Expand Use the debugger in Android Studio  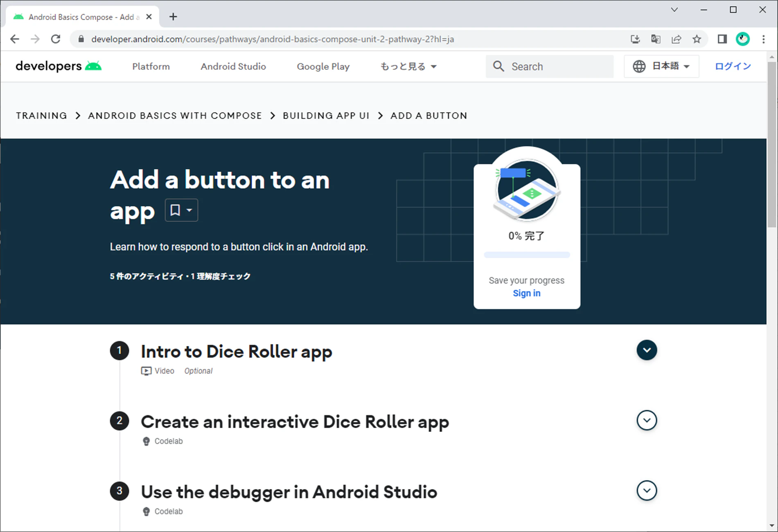point(647,491)
